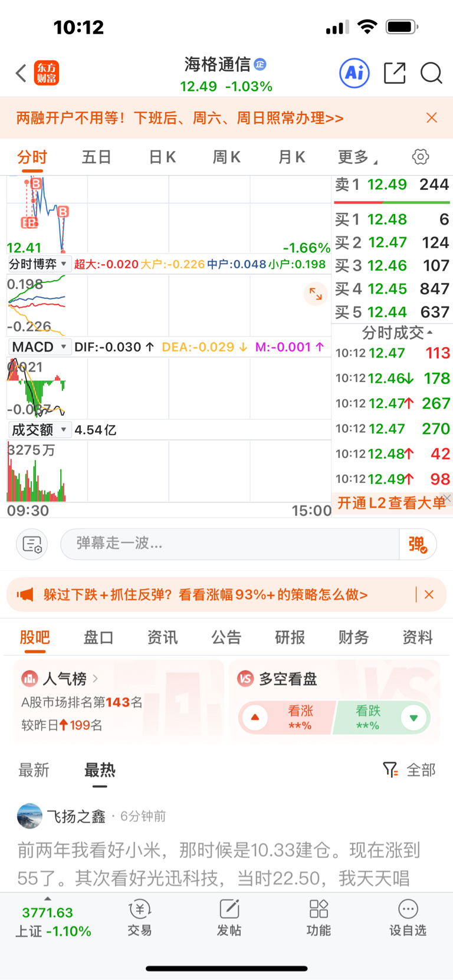Tap the megaphone announcement icon
This screenshot has width=453, height=980.
(25, 594)
